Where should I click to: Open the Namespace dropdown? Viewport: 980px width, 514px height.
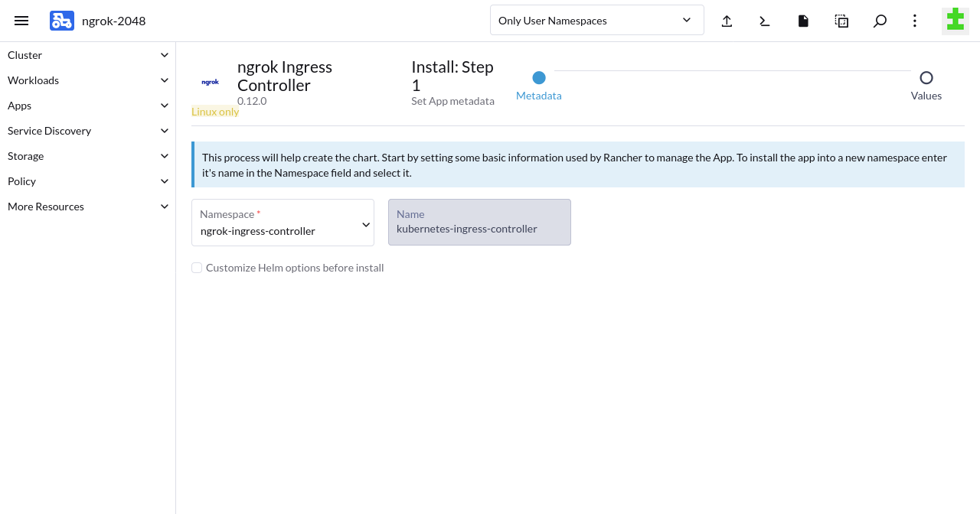pyautogui.click(x=283, y=223)
